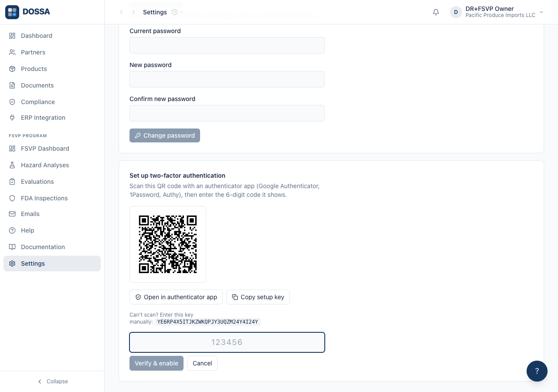
Task: Click the Emails envelope icon
Action: coord(12,214)
